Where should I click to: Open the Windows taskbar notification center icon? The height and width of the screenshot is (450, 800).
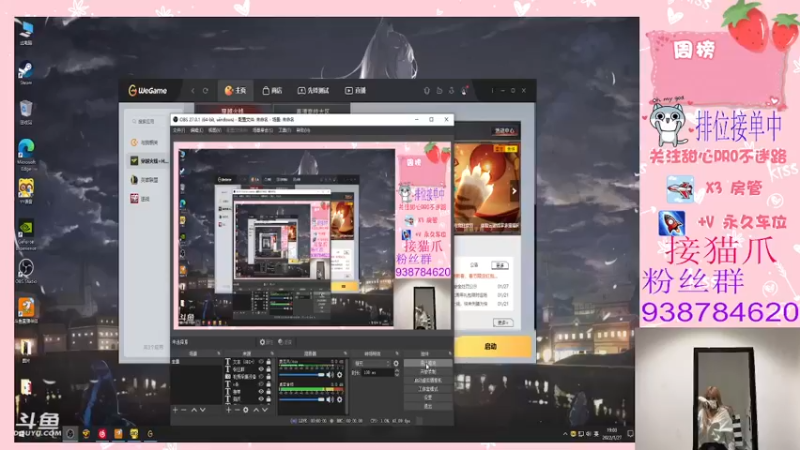tap(631, 434)
